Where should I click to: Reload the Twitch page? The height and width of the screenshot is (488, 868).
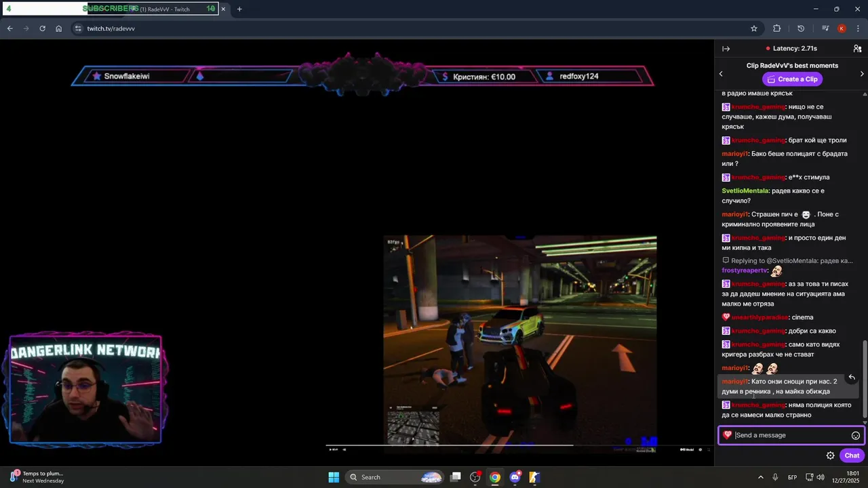coord(42,28)
